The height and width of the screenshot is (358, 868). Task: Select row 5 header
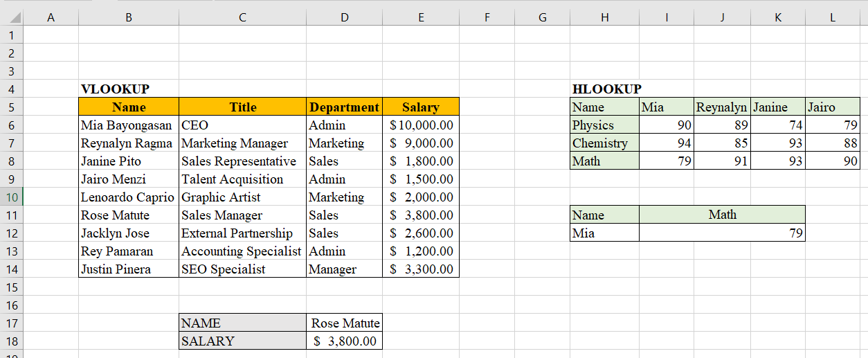(x=12, y=107)
